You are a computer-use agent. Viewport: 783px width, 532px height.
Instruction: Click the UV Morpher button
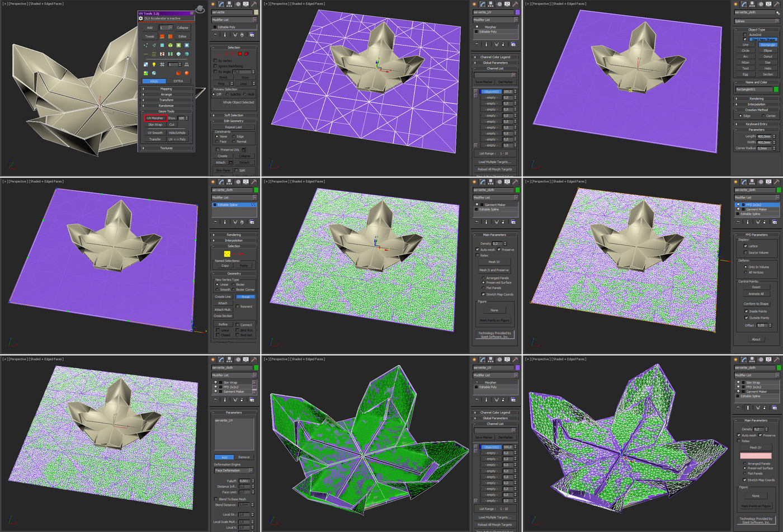pyautogui.click(x=155, y=118)
